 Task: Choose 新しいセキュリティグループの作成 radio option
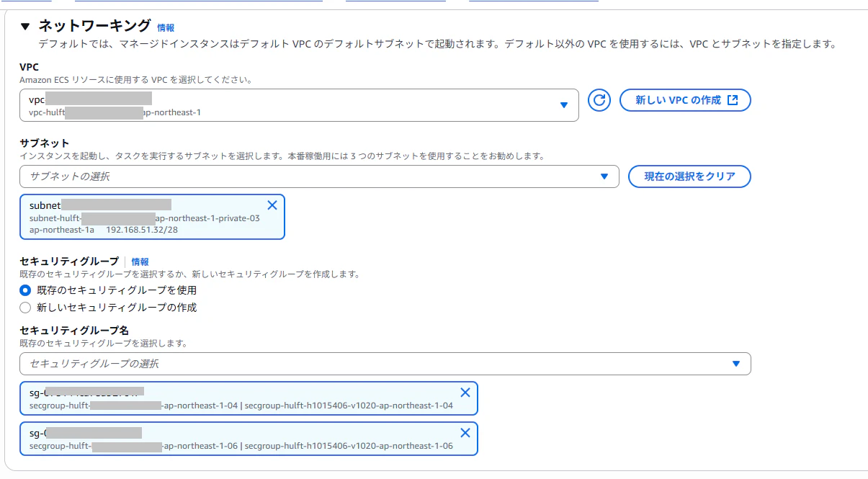tap(25, 308)
